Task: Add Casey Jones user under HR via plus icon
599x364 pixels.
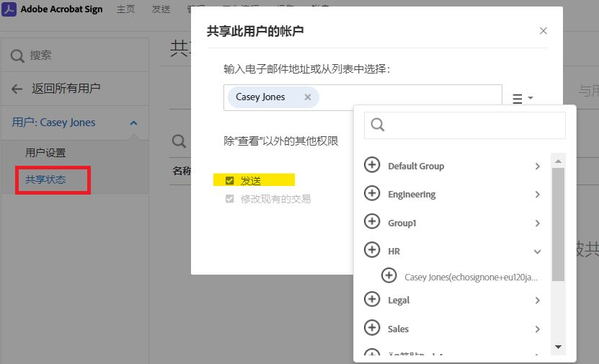Action: coord(389,275)
